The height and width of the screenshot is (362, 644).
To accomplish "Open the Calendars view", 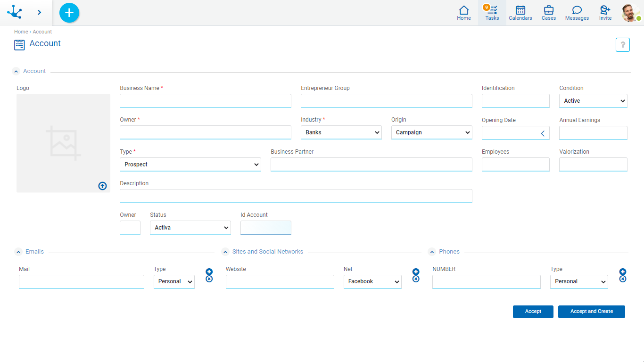I will point(520,13).
